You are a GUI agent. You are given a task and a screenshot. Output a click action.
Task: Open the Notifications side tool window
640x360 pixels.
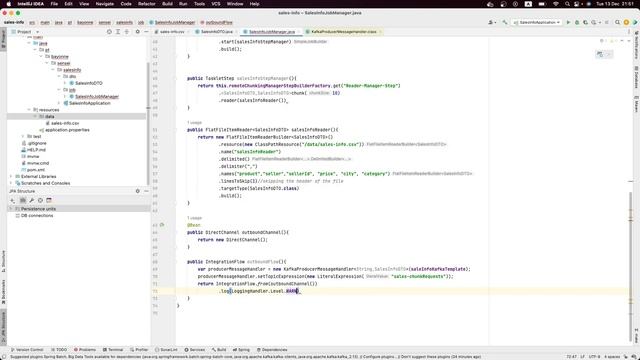pyautogui.click(x=636, y=46)
